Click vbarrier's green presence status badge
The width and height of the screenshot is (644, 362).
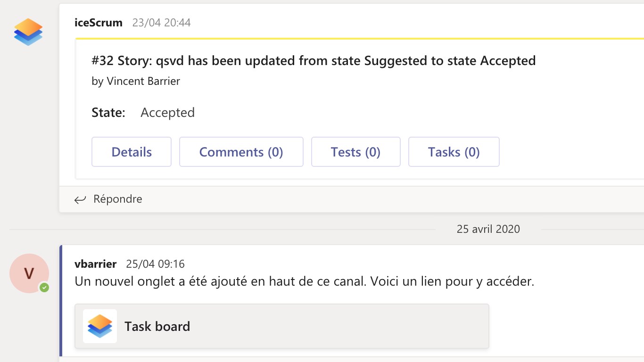point(44,287)
